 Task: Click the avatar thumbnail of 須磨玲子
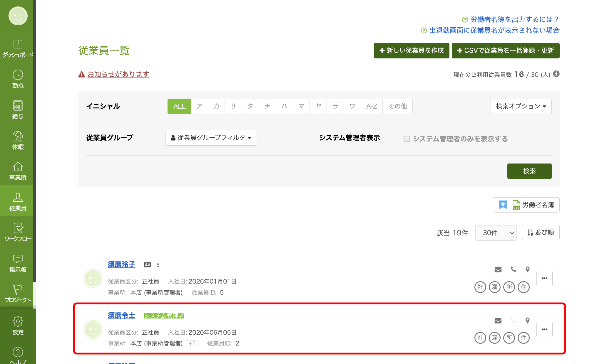[x=93, y=278]
